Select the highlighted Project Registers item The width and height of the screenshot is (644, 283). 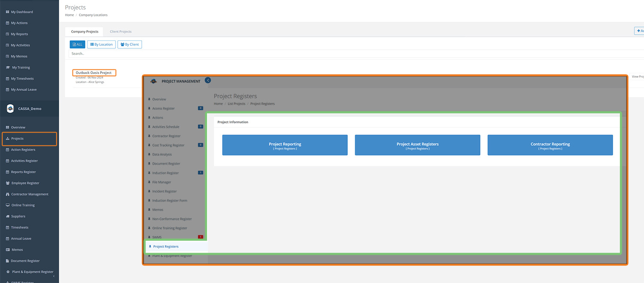[176, 247]
